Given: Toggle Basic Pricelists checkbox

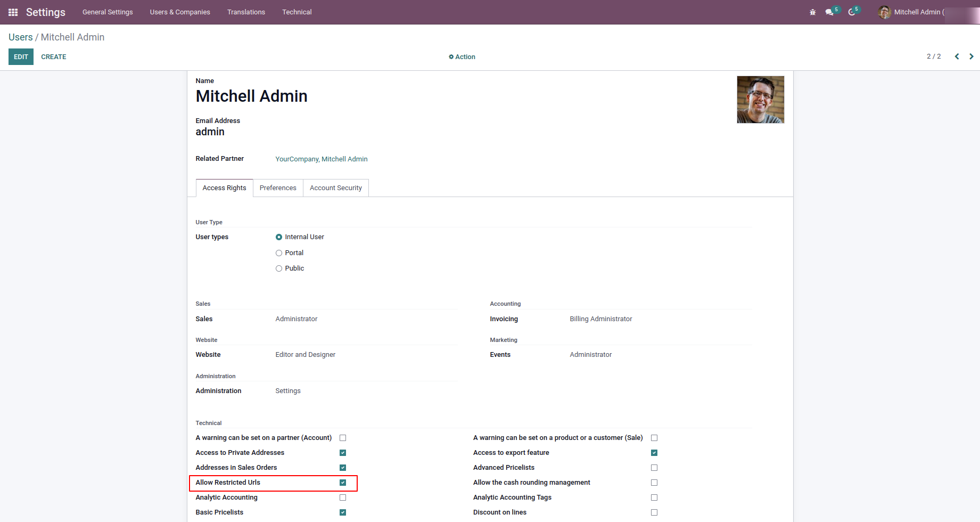Looking at the screenshot, I should pos(343,512).
